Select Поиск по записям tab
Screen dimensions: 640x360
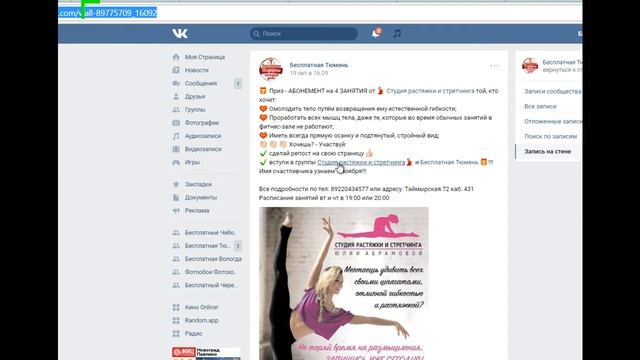pos(551,136)
